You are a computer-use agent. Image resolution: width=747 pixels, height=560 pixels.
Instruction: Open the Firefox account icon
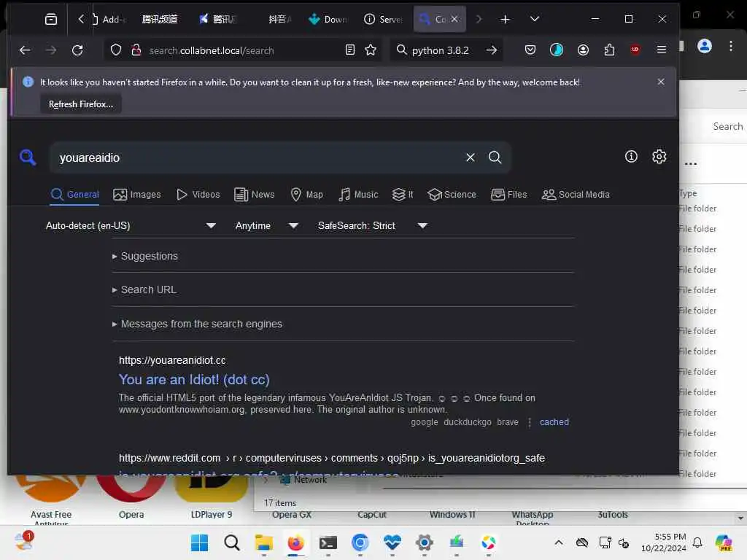(583, 50)
